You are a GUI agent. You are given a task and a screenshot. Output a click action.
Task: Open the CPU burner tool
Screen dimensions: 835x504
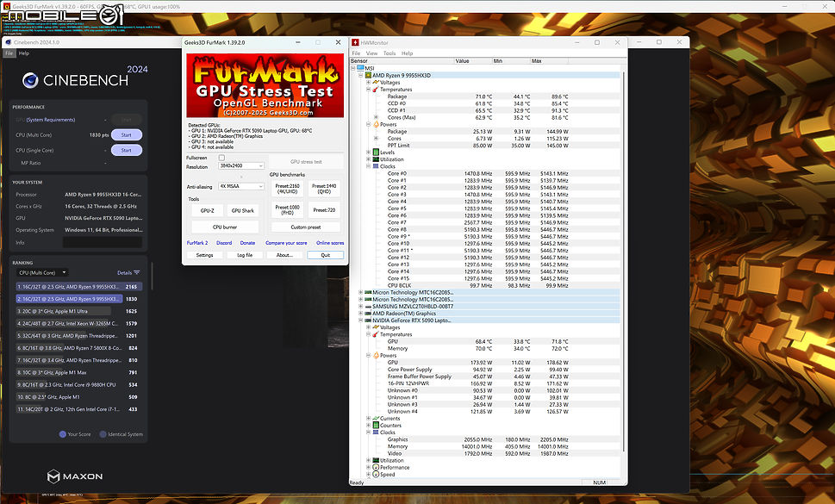click(x=225, y=227)
